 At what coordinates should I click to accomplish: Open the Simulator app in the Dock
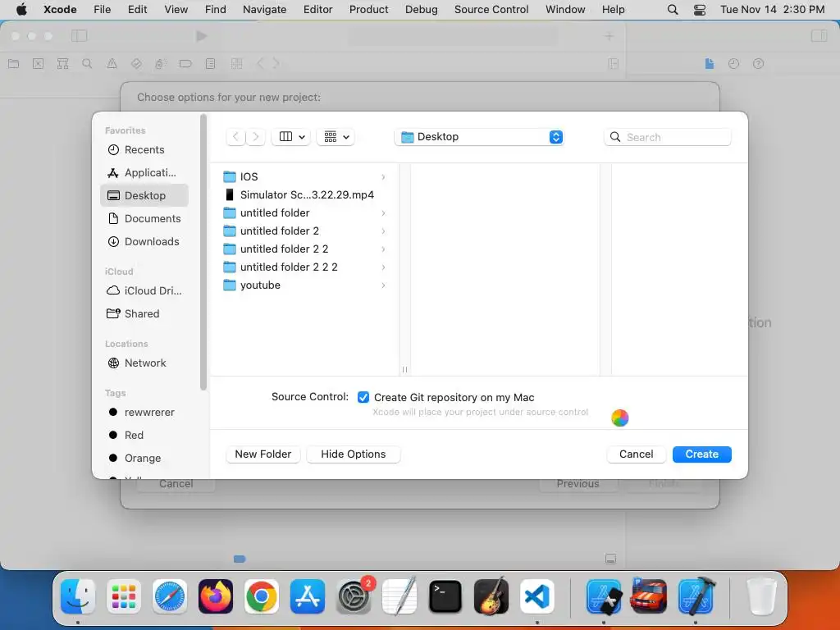click(604, 596)
